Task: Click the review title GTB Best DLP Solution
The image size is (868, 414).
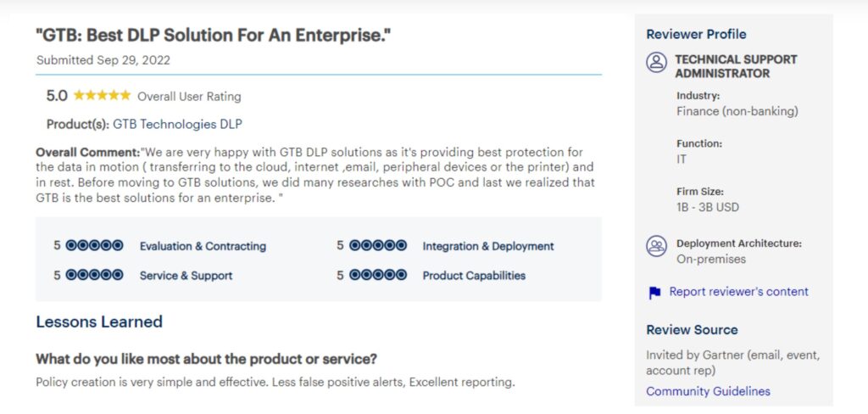Action: (x=214, y=36)
